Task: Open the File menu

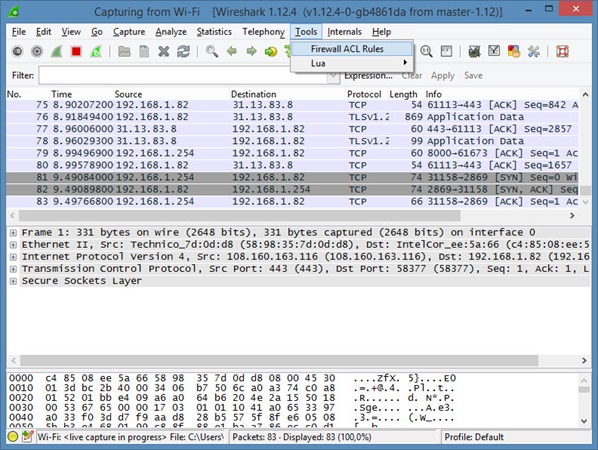Action: (x=19, y=32)
